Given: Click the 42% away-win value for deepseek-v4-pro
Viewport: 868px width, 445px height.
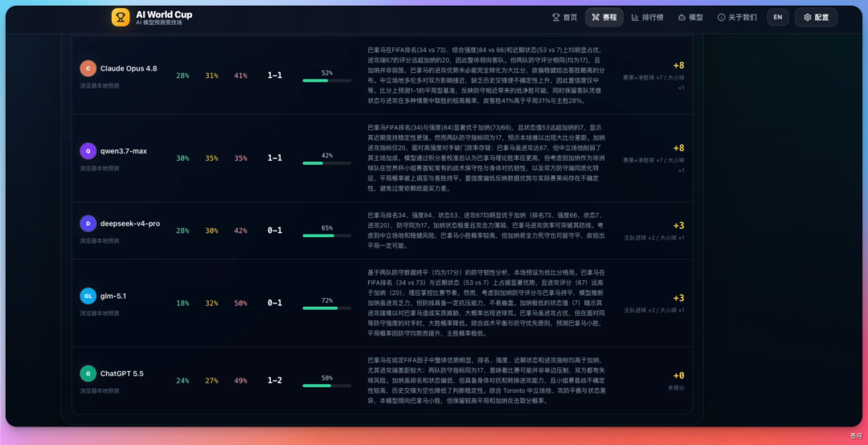Looking at the screenshot, I should click(240, 231).
